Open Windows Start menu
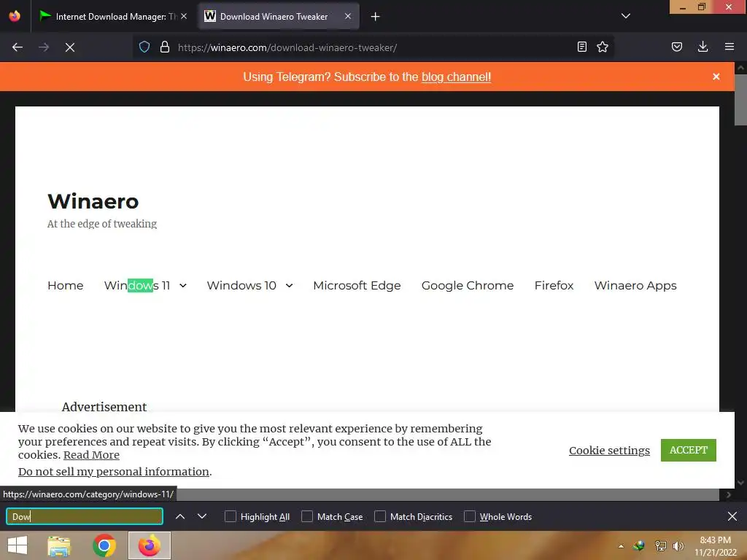The height and width of the screenshot is (560, 747). (18, 545)
